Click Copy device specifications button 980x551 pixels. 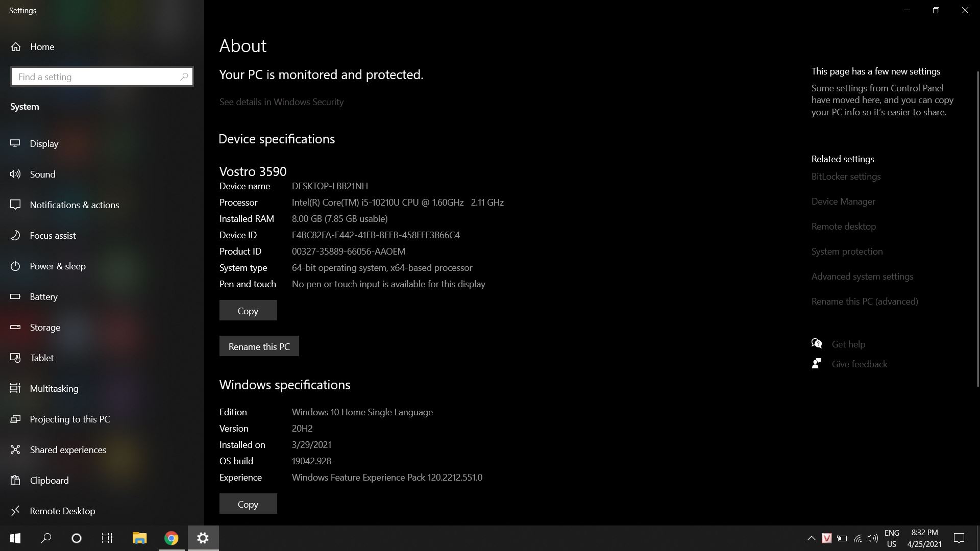click(249, 310)
